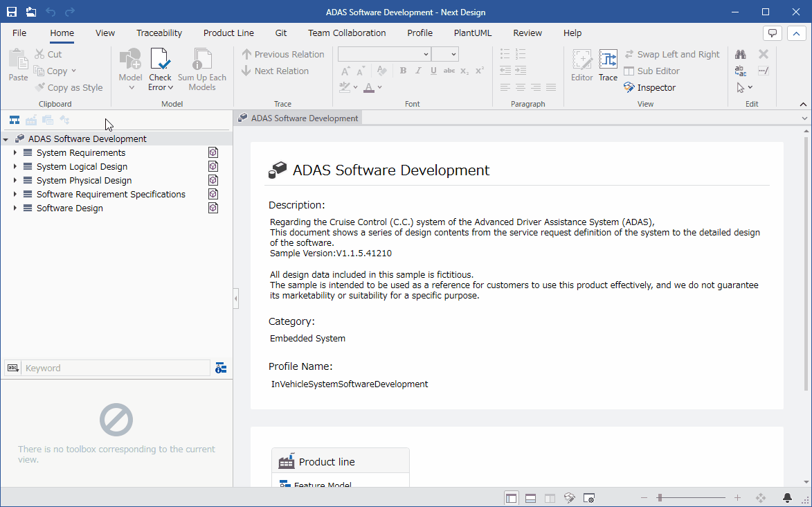Screen dimensions: 812x507
Task: Open the File menu
Action: click(19, 33)
